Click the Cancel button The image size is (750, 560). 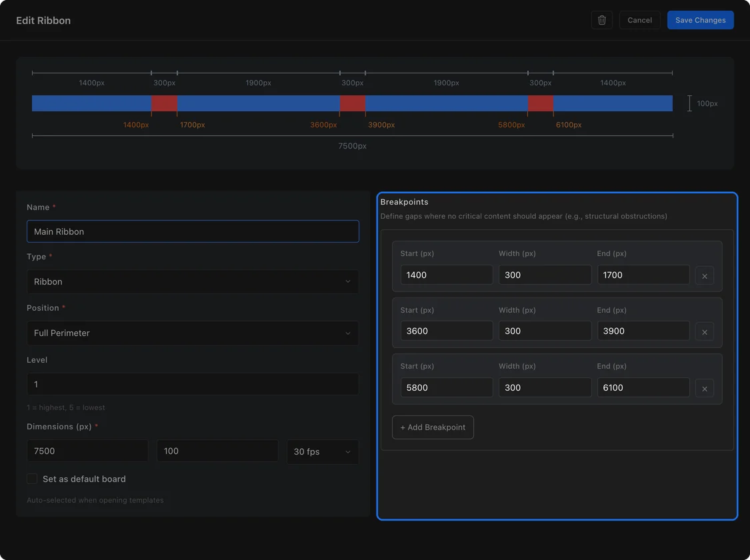[x=639, y=20]
